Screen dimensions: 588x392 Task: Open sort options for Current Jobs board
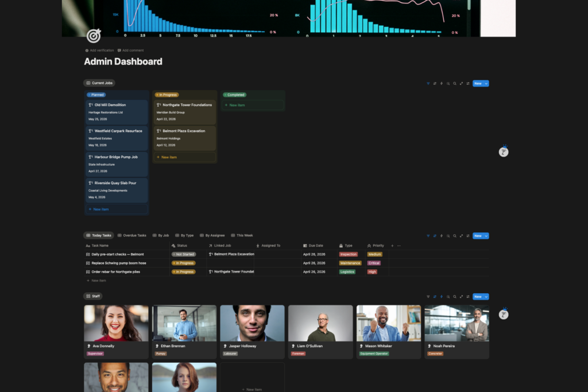click(435, 84)
